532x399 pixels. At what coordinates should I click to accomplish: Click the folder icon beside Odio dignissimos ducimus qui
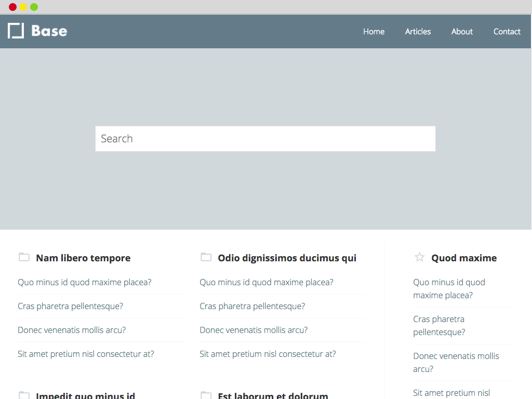tap(206, 257)
